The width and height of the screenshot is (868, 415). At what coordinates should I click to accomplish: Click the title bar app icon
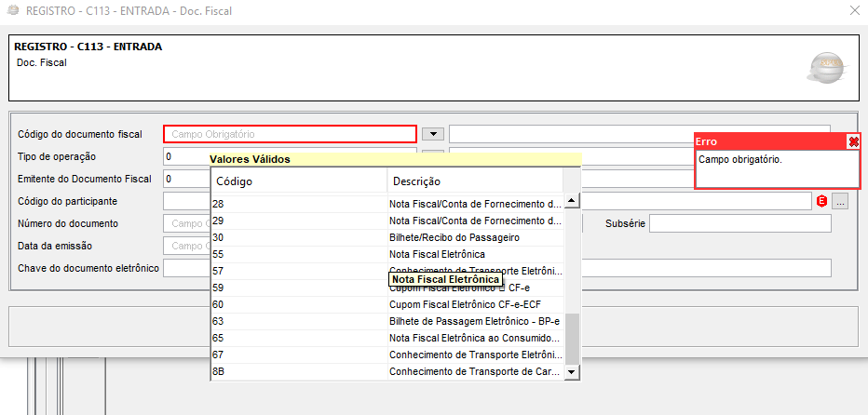tap(11, 11)
